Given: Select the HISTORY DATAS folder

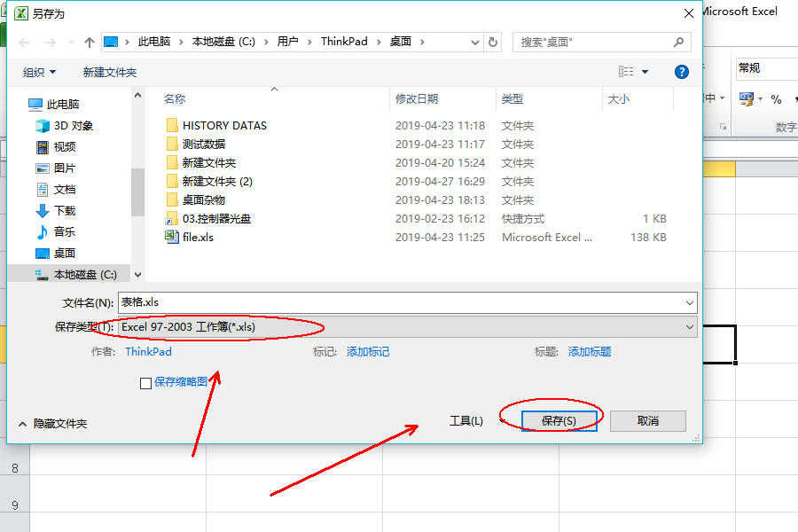Looking at the screenshot, I should pos(223,125).
